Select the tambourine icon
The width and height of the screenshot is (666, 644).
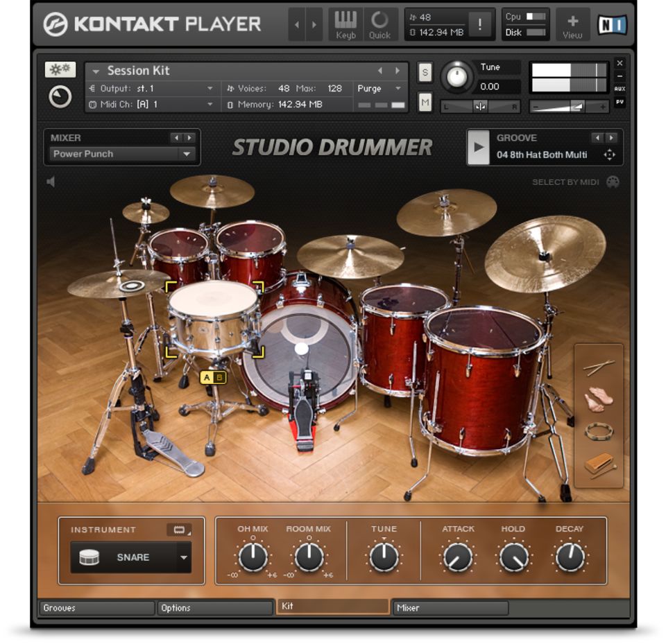(x=598, y=432)
